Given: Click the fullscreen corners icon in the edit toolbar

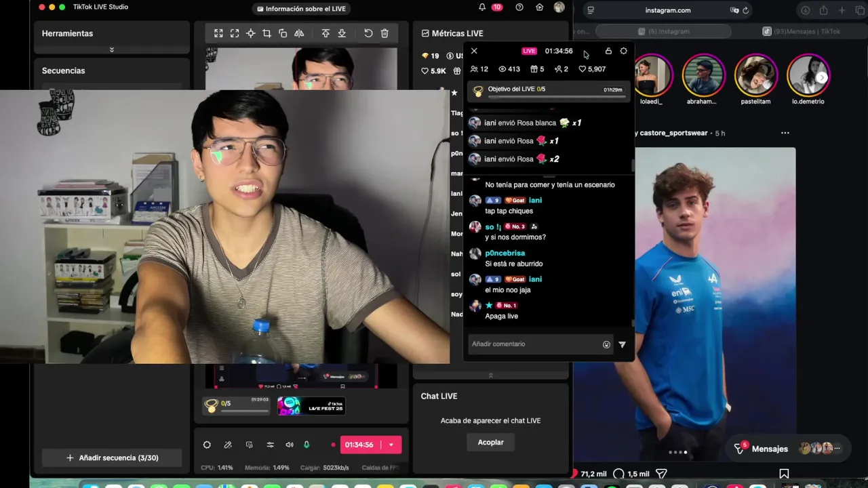Looking at the screenshot, I should point(235,33).
